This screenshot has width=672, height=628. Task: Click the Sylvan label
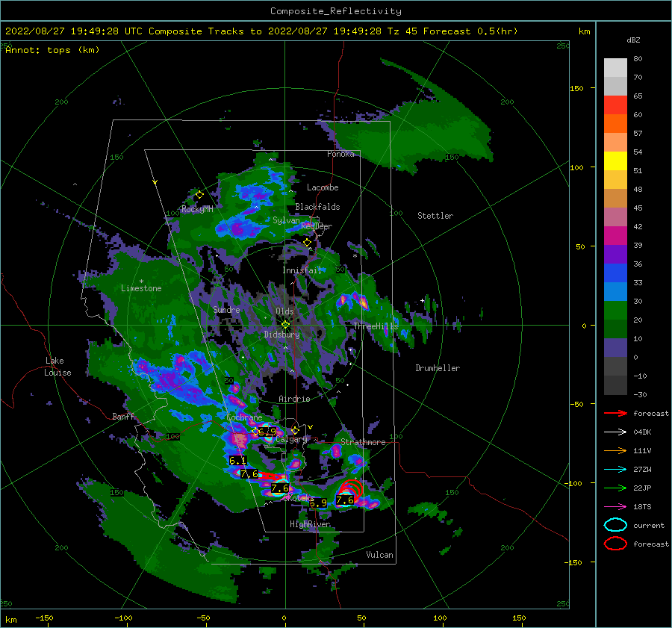click(286, 220)
